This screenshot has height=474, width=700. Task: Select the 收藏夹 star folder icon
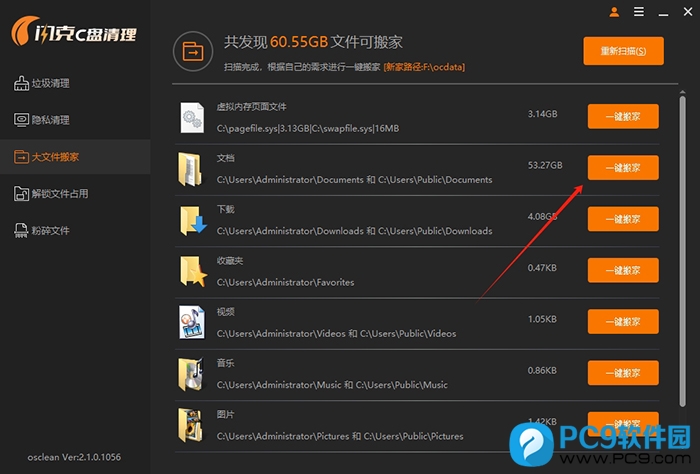pyautogui.click(x=192, y=271)
